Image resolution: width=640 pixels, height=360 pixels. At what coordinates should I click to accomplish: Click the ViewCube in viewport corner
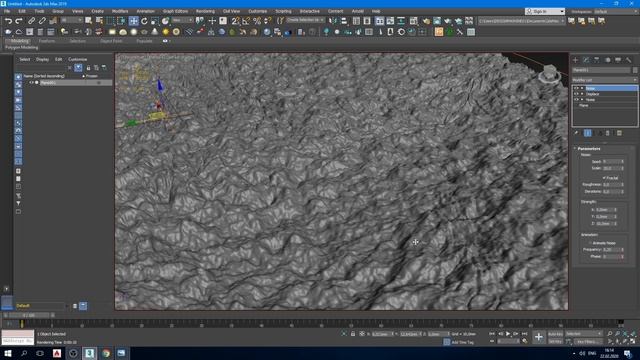(549, 74)
